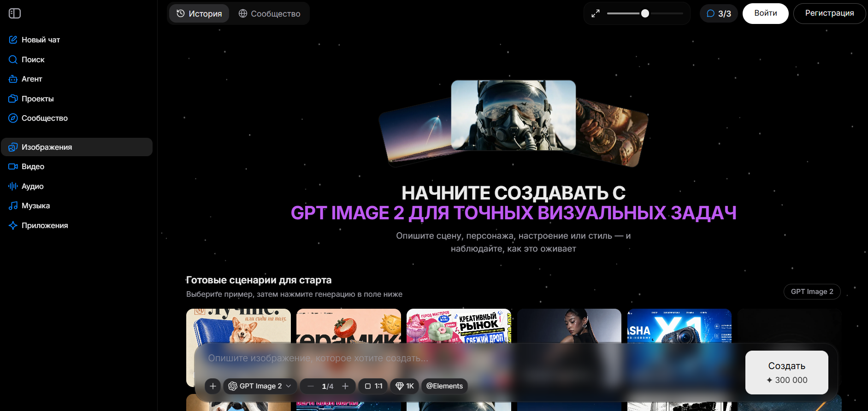Screen dimensions: 868x411
Task: Toggle the 1:1 aspect ratio option
Action: (373, 386)
